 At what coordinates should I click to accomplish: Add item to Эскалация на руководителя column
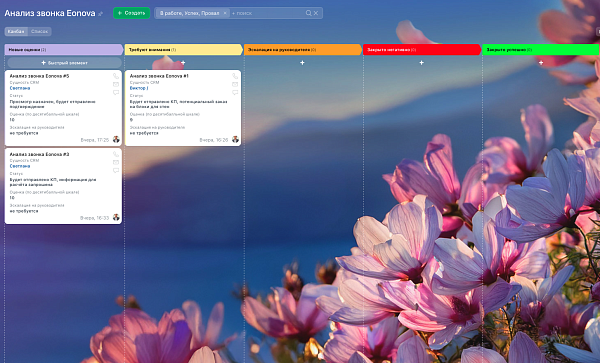302,62
